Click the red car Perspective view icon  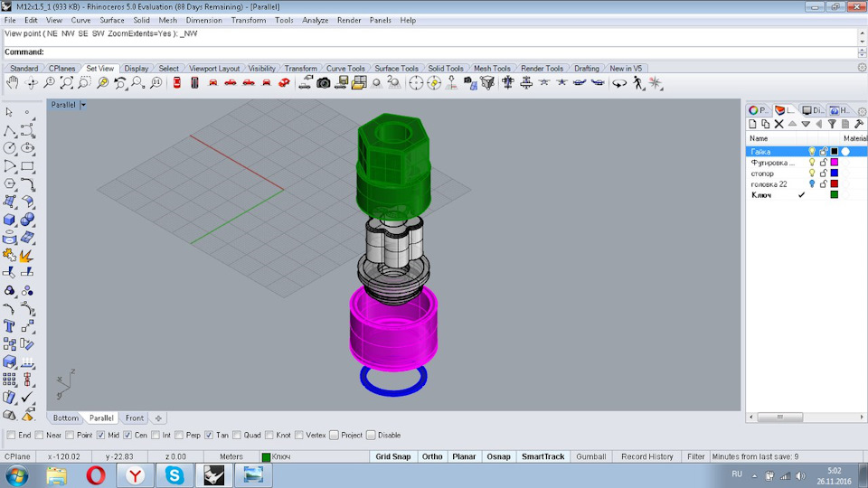284,83
